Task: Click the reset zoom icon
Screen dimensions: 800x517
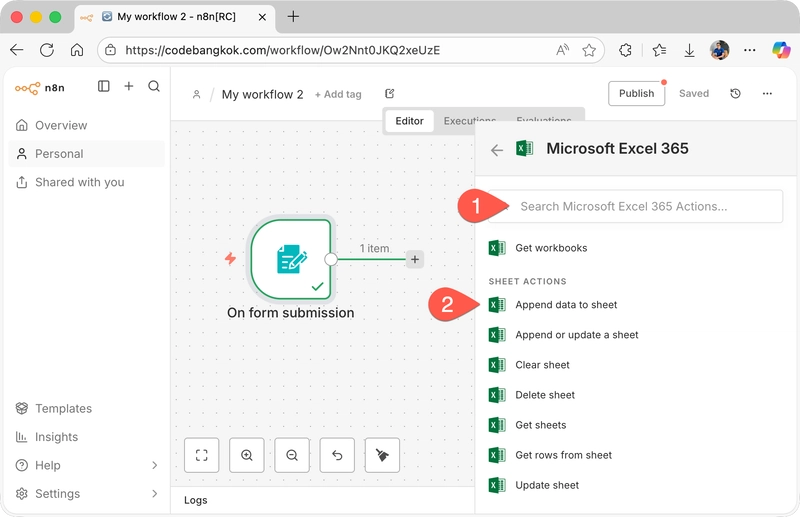Action: (x=337, y=455)
